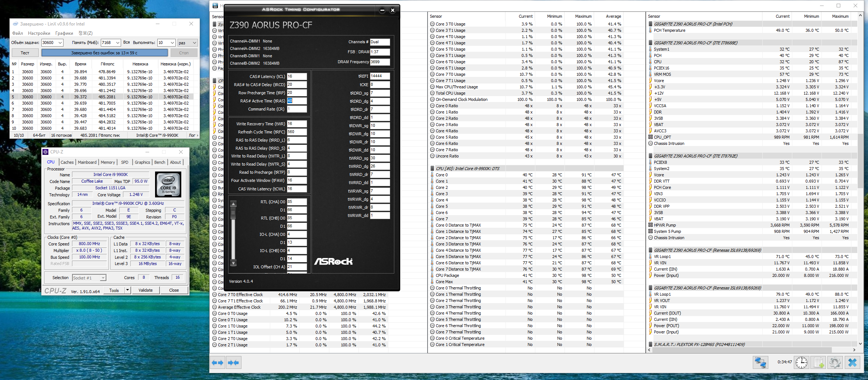Click the HWiNFO reset clock icon
Screen dimensions: 868x380
coord(802,363)
